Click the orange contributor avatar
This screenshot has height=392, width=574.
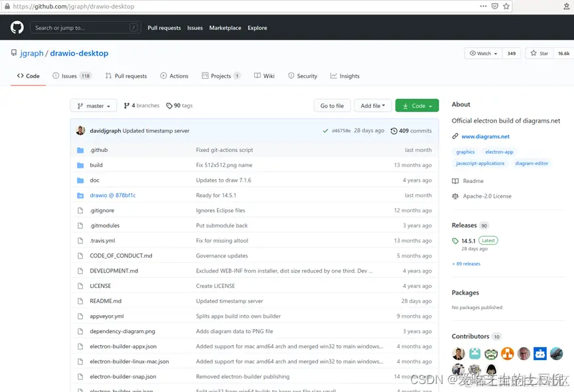(508, 354)
